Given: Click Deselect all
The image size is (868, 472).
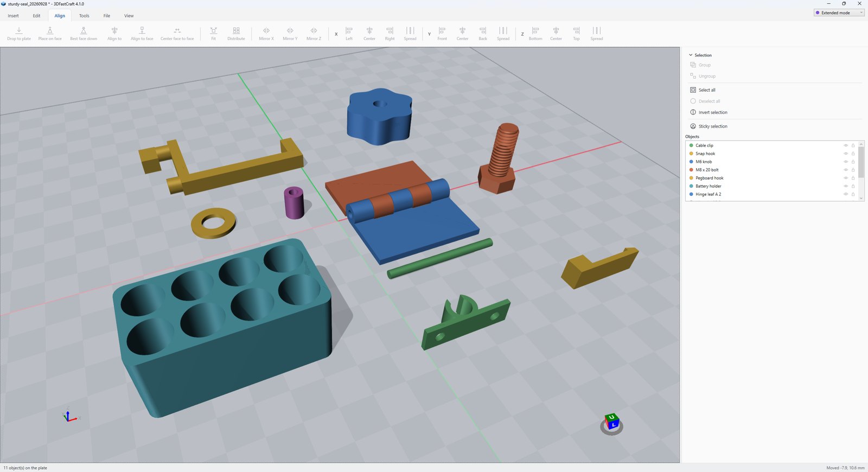Looking at the screenshot, I should (705, 101).
